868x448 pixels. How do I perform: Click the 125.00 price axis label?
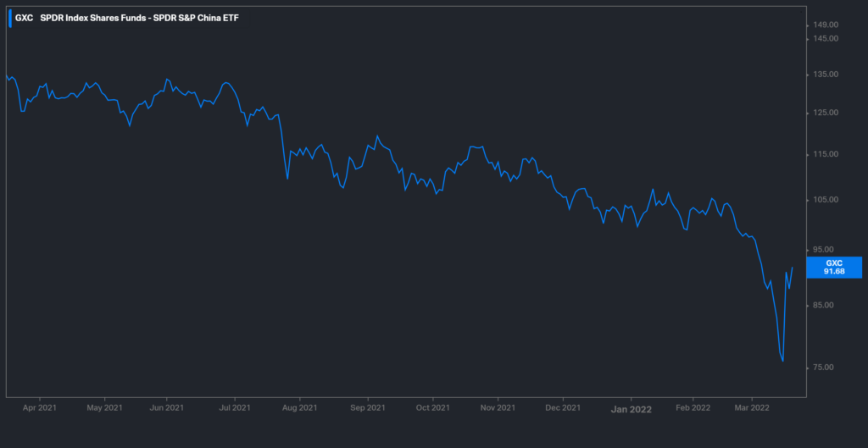pyautogui.click(x=827, y=113)
